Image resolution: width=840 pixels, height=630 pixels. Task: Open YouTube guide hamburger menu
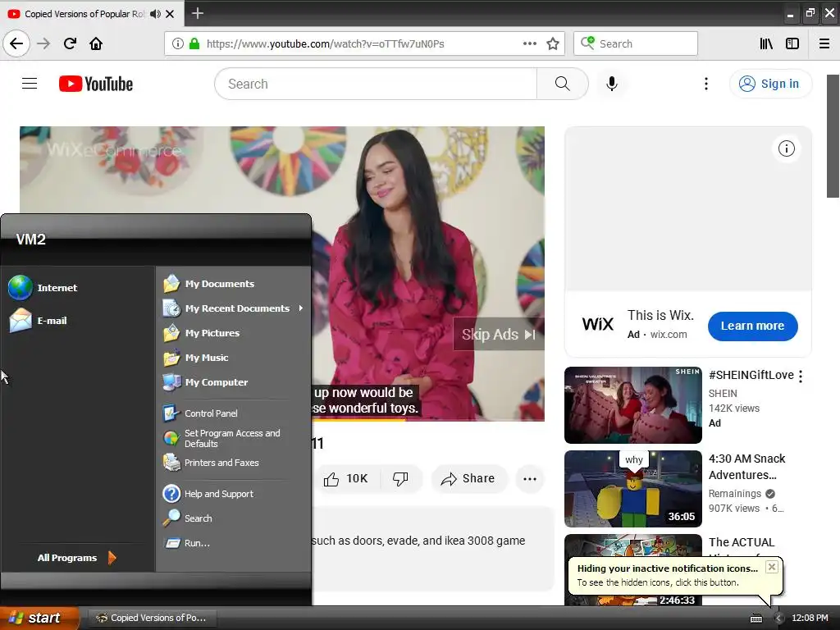pyautogui.click(x=30, y=84)
